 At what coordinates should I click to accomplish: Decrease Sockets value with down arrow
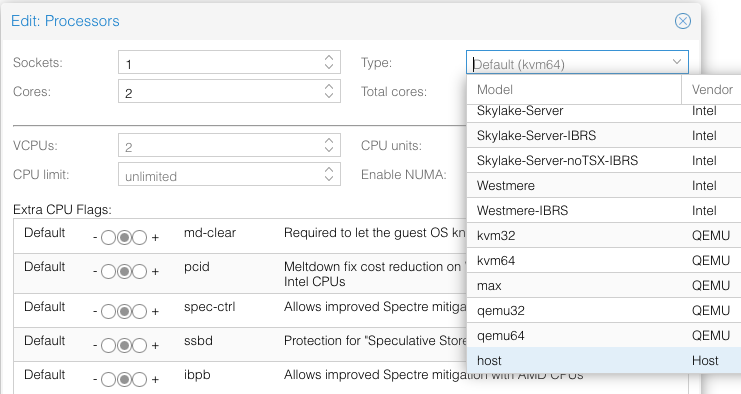click(329, 67)
